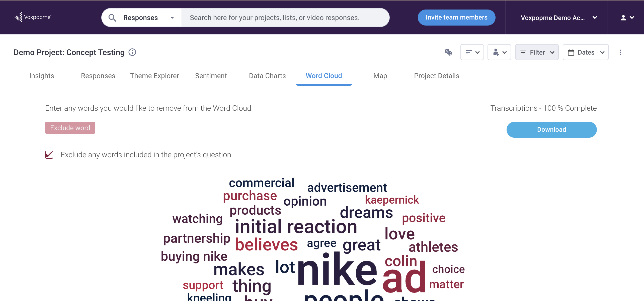Expand the Filter dropdown
This screenshot has width=644, height=301.
coord(537,52)
